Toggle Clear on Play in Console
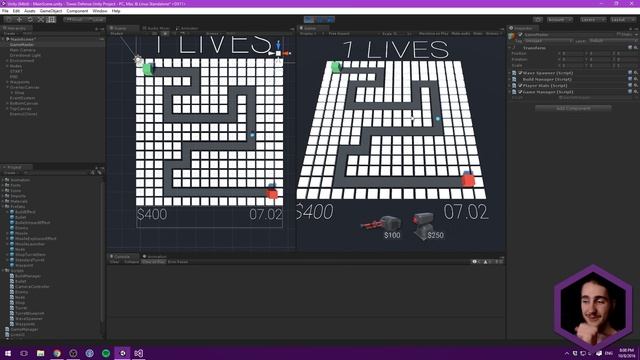This screenshot has height=360, width=640. click(x=153, y=262)
